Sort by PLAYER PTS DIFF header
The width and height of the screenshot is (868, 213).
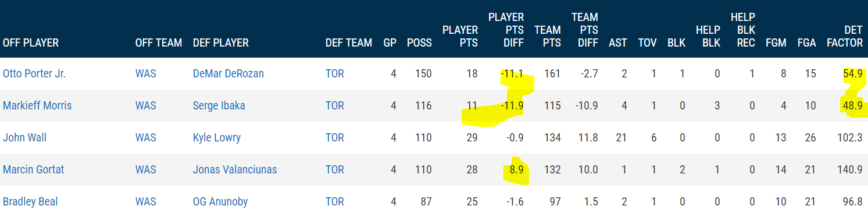(x=506, y=30)
